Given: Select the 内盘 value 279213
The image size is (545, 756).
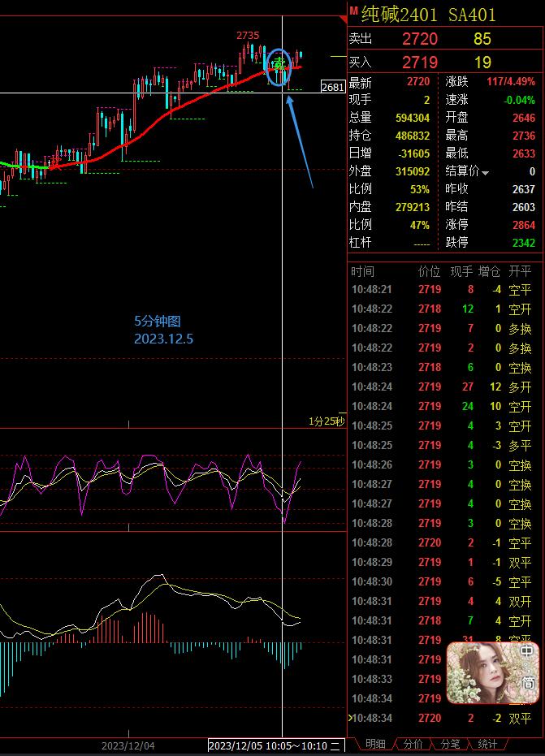Looking at the screenshot, I should click(413, 207).
